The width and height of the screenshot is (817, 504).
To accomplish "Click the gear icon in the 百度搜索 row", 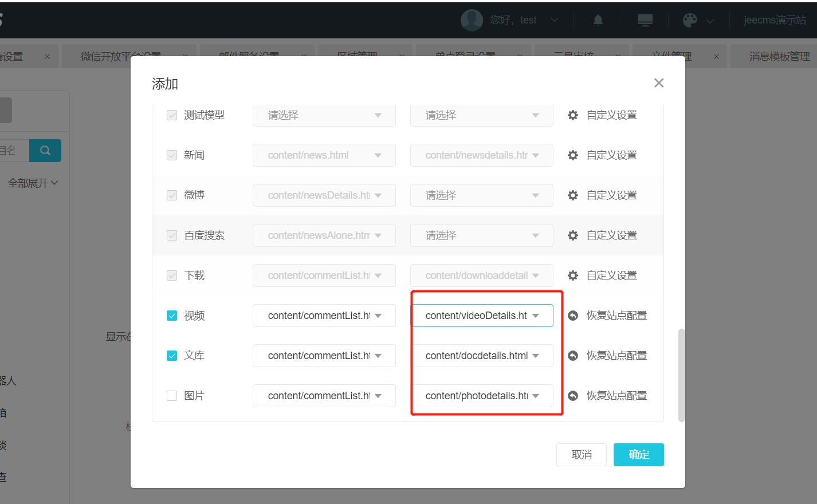I will pos(573,235).
